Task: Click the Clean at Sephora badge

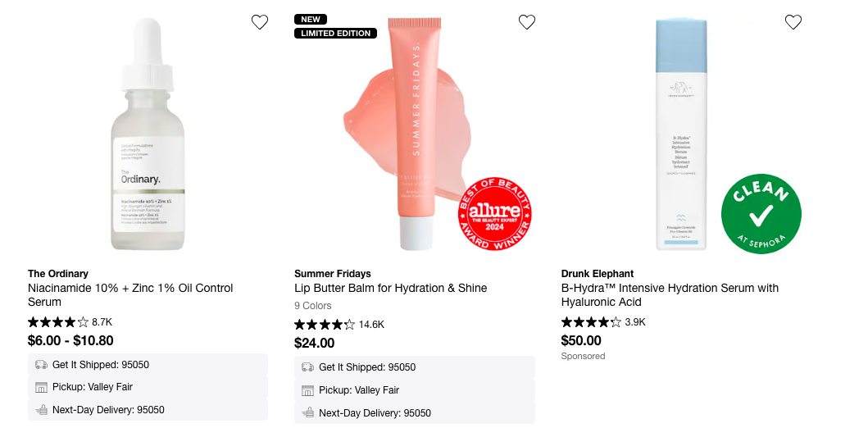Action: tap(761, 214)
